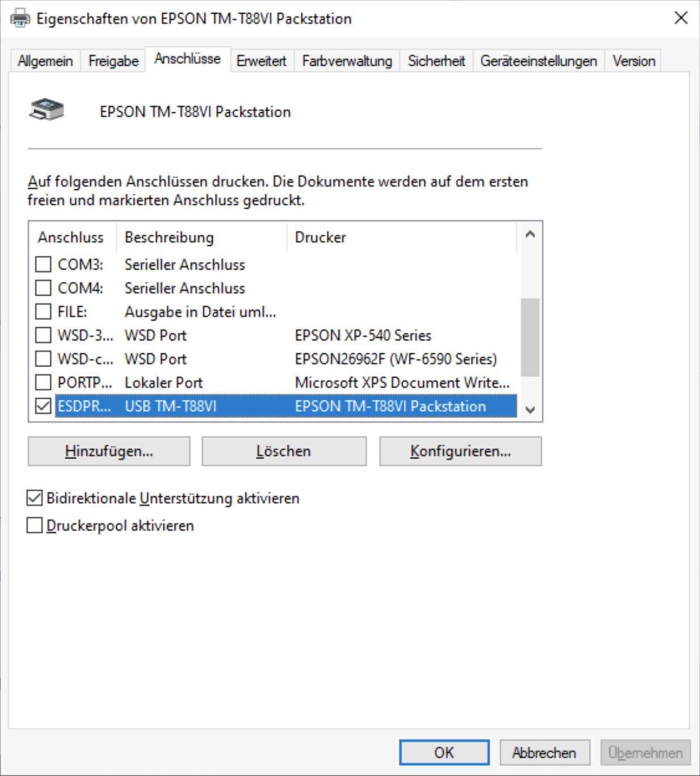Check the COM4 port checkbox

[43, 288]
